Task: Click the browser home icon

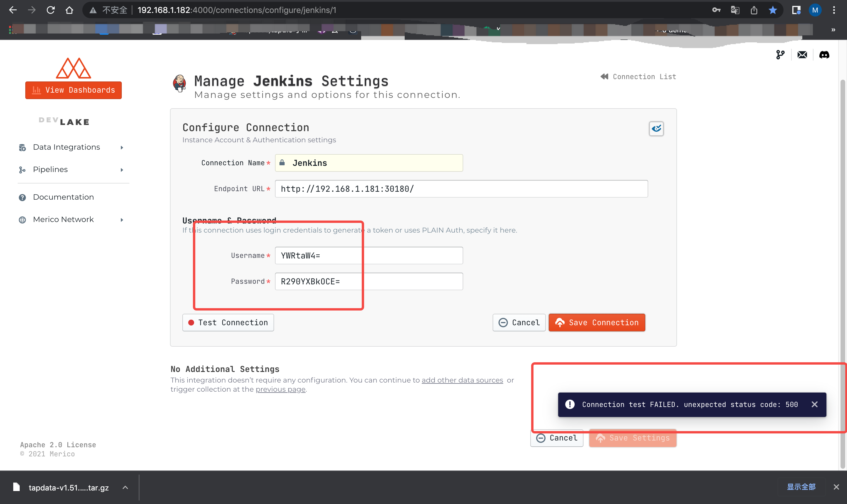Action: (x=69, y=10)
